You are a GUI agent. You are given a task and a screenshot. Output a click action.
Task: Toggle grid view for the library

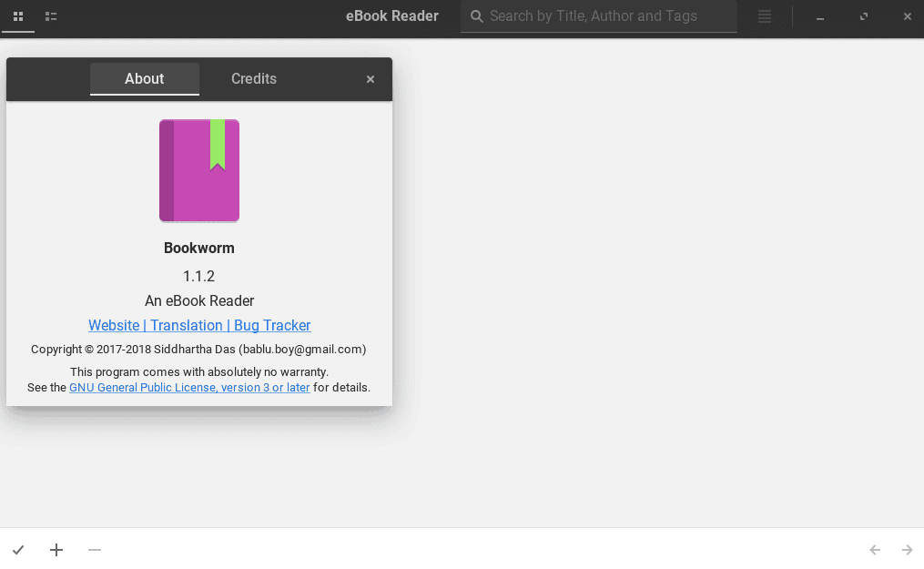pos(18,16)
